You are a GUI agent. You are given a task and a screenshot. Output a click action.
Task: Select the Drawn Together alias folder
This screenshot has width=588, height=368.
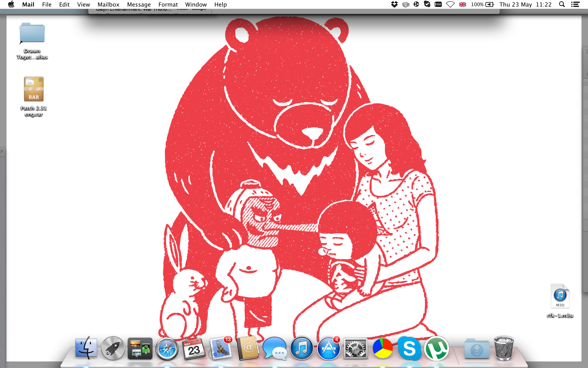[32, 41]
